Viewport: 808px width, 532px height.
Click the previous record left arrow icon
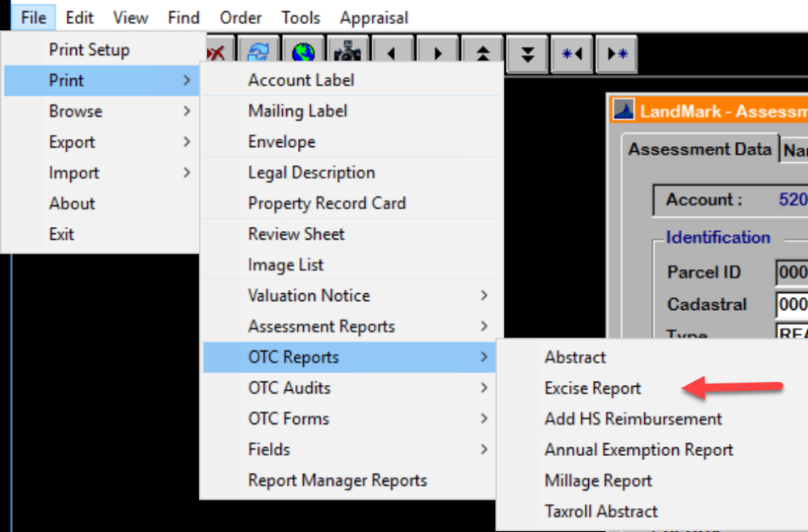pos(393,53)
